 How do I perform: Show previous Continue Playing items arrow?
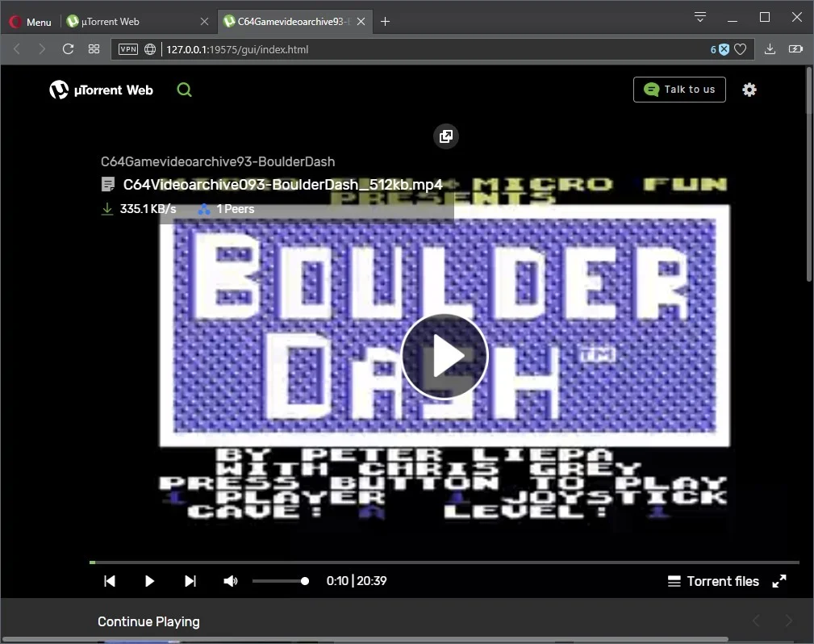click(x=757, y=620)
